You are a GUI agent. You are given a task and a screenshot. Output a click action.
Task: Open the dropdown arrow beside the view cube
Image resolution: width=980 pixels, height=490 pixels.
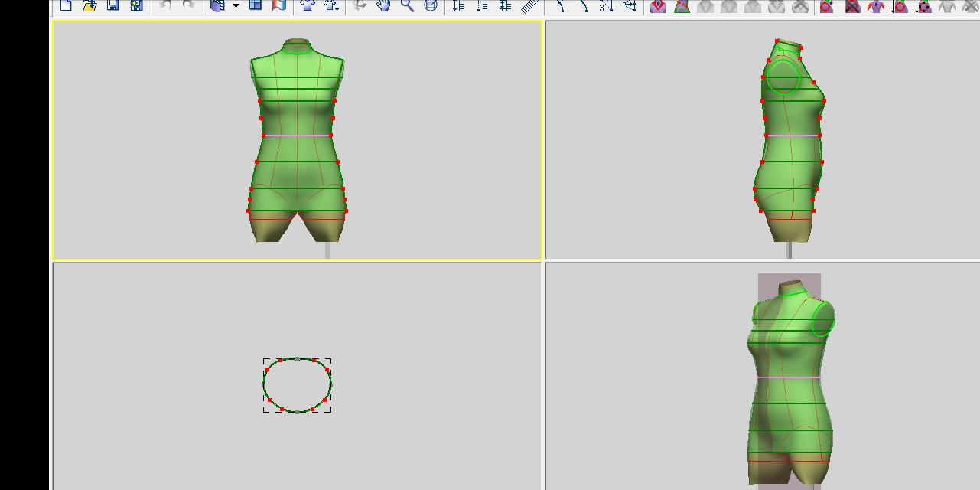click(236, 6)
